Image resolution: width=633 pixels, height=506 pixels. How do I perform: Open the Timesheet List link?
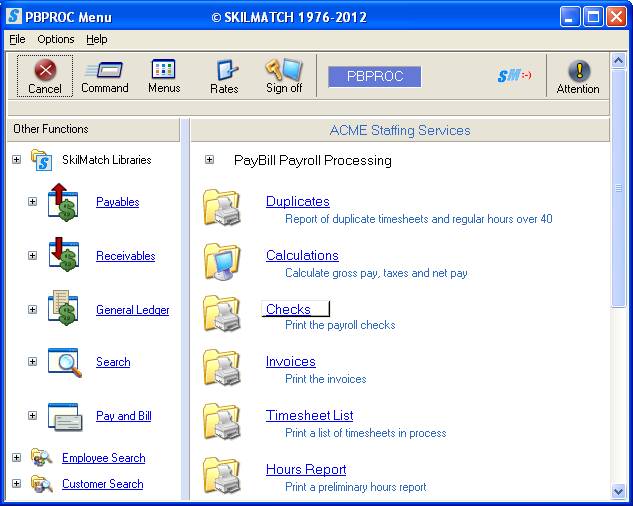coord(310,415)
